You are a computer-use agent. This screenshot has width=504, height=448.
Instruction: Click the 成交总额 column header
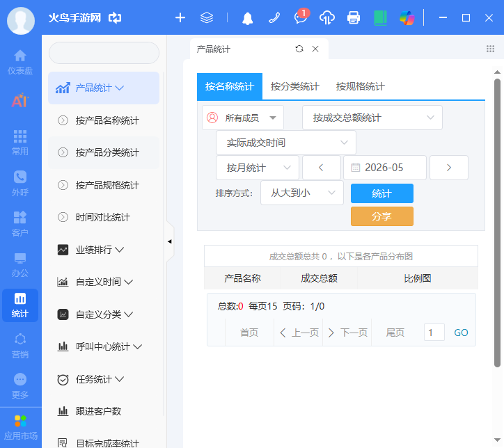(x=319, y=278)
